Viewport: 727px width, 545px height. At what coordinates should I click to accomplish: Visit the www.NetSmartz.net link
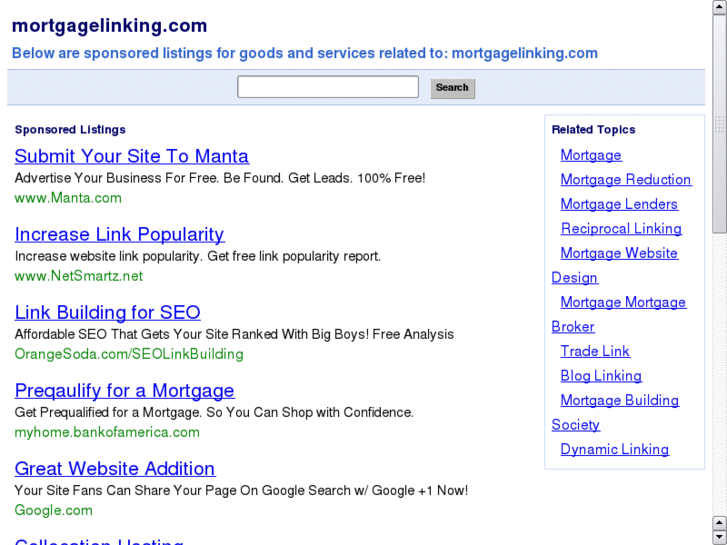coord(79,276)
